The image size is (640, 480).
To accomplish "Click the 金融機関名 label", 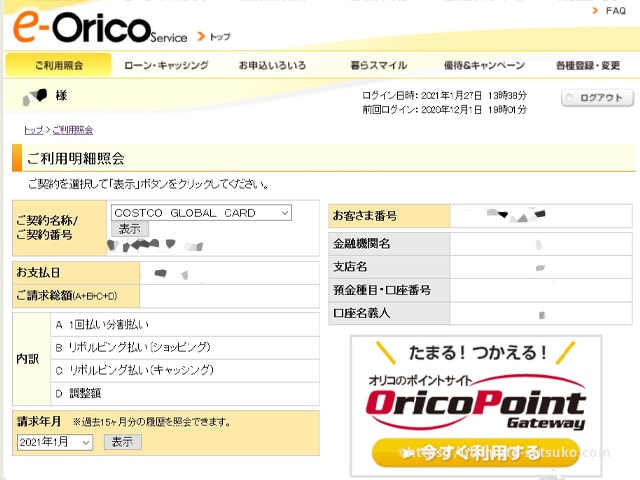I will pos(362,244).
